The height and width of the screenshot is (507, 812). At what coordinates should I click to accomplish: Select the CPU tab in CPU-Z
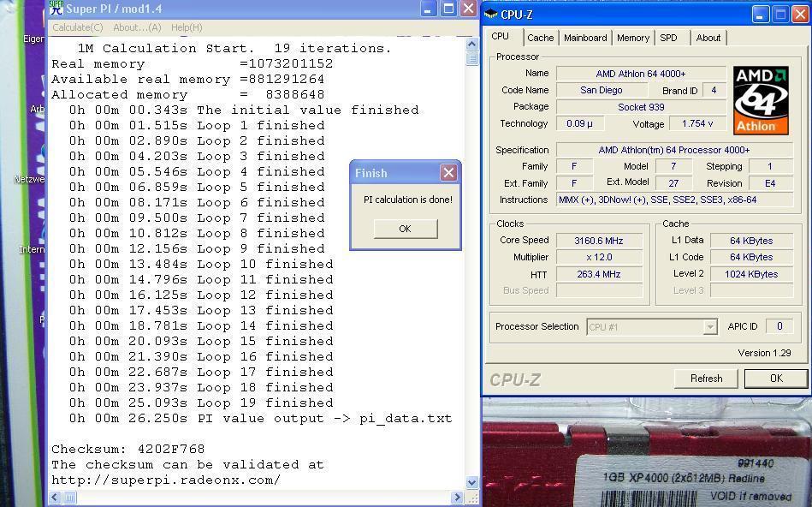[x=501, y=36]
